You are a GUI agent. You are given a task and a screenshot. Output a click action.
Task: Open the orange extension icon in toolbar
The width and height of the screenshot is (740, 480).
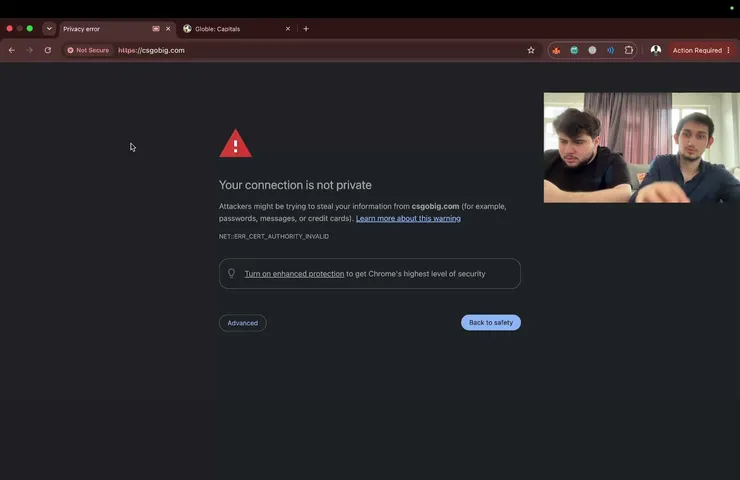tap(556, 50)
